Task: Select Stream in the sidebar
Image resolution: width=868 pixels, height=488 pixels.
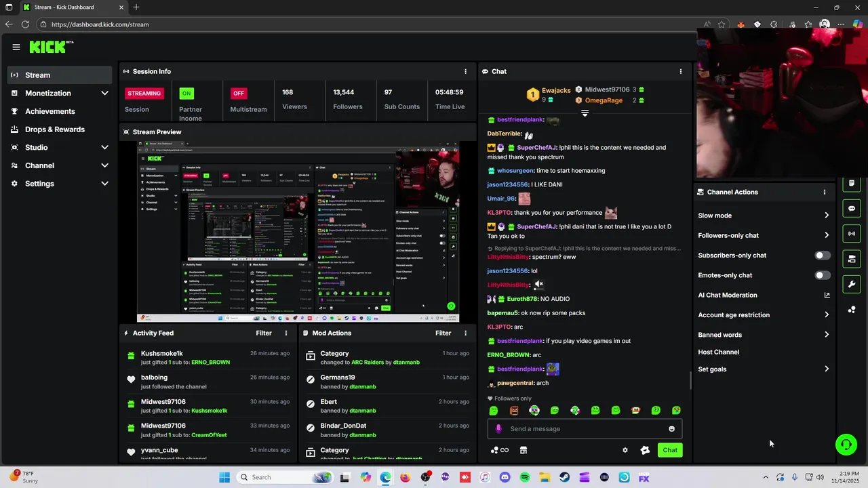Action: 60,75
